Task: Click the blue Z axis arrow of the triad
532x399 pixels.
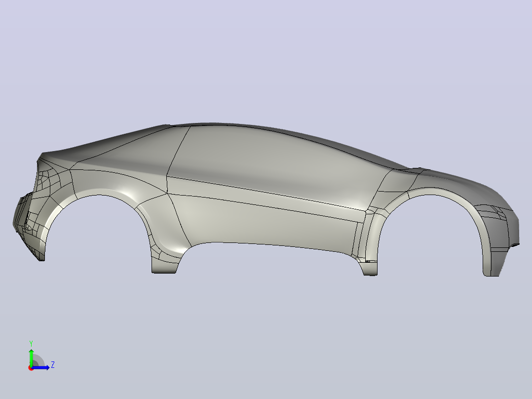Action: tap(40, 367)
